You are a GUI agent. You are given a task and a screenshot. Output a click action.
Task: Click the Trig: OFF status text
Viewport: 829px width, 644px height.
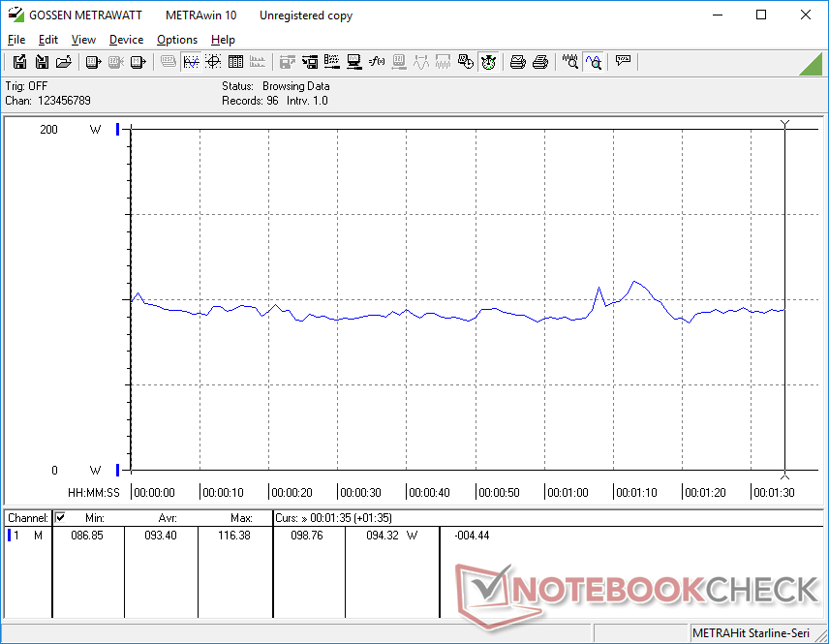click(x=26, y=85)
